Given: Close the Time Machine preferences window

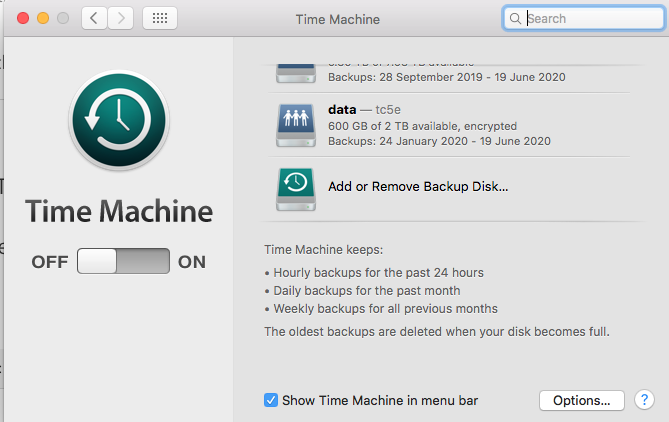Looking at the screenshot, I should click(23, 18).
